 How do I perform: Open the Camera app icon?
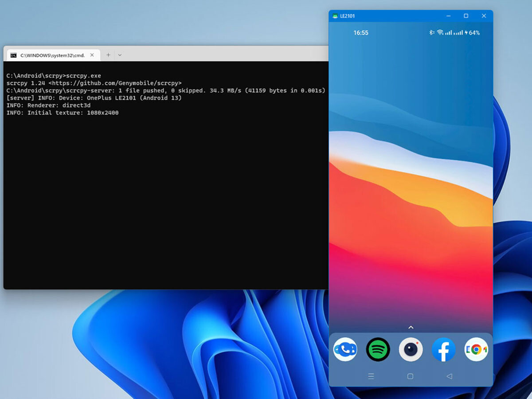click(x=411, y=349)
